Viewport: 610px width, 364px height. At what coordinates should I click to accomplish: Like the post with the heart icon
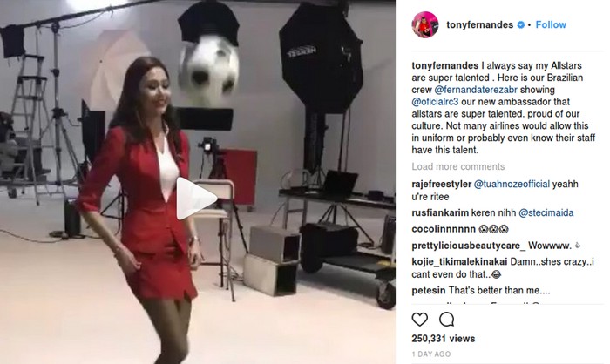[x=420, y=320]
